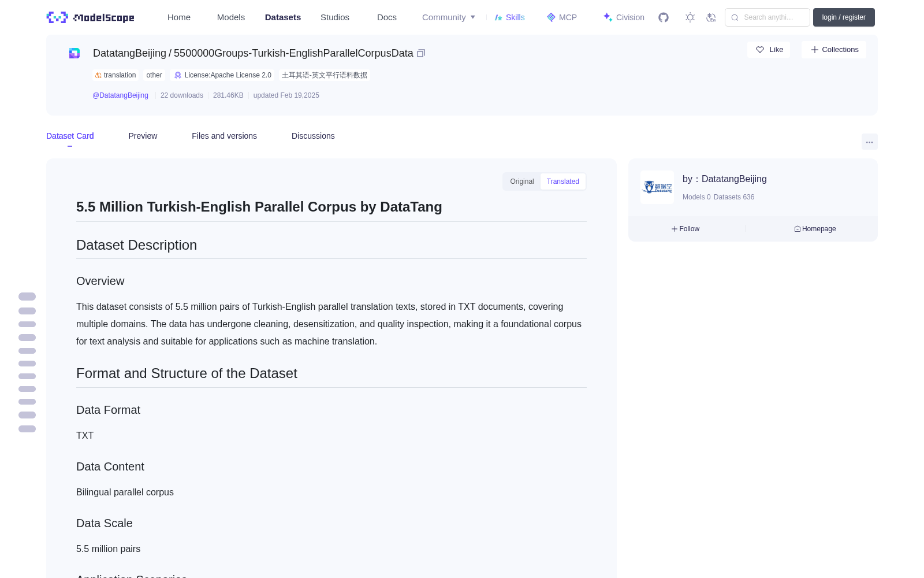This screenshot has height=578, width=924.
Task: Click the "Format and Structure of the Dataset" heading
Action: [x=187, y=373]
